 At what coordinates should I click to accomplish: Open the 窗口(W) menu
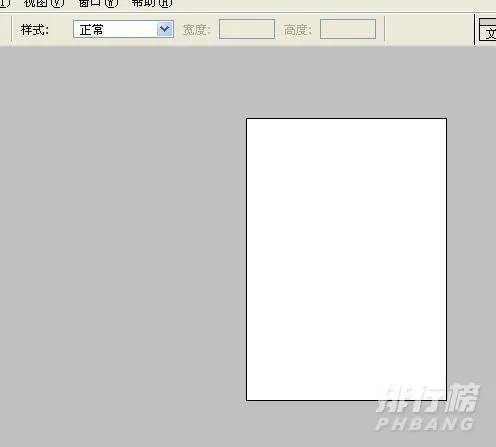click(97, 3)
